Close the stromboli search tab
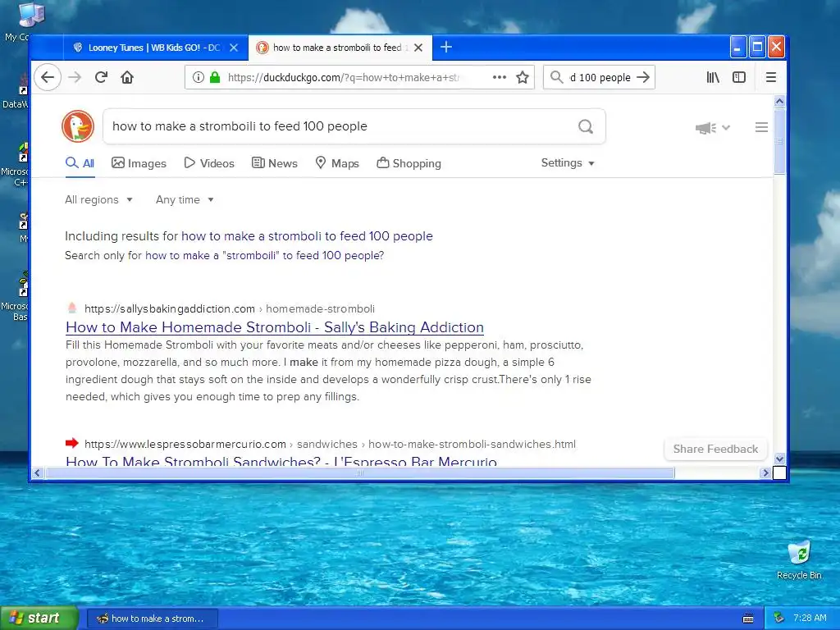 tap(418, 48)
